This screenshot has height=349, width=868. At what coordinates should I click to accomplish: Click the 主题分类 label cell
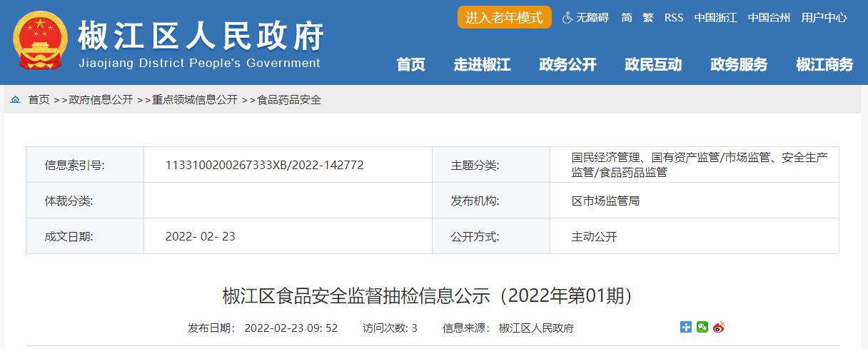click(491, 165)
